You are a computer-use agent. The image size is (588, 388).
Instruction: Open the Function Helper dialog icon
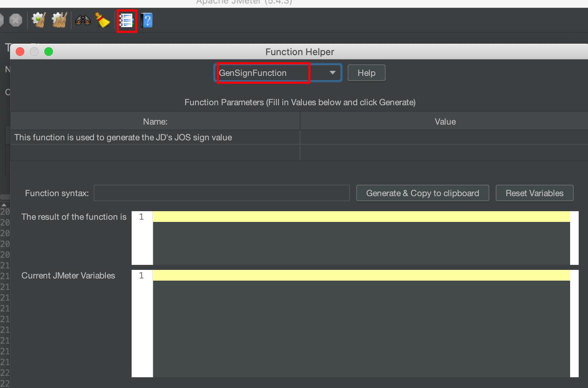point(127,20)
